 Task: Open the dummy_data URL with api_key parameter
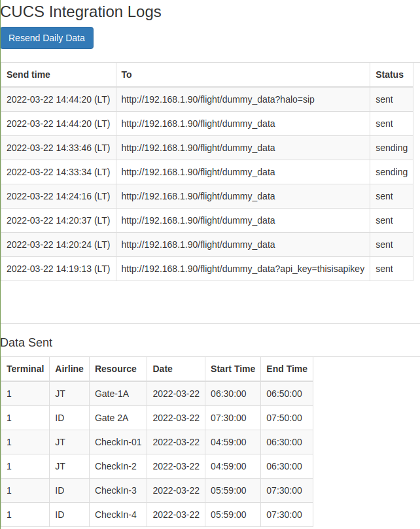[242, 269]
